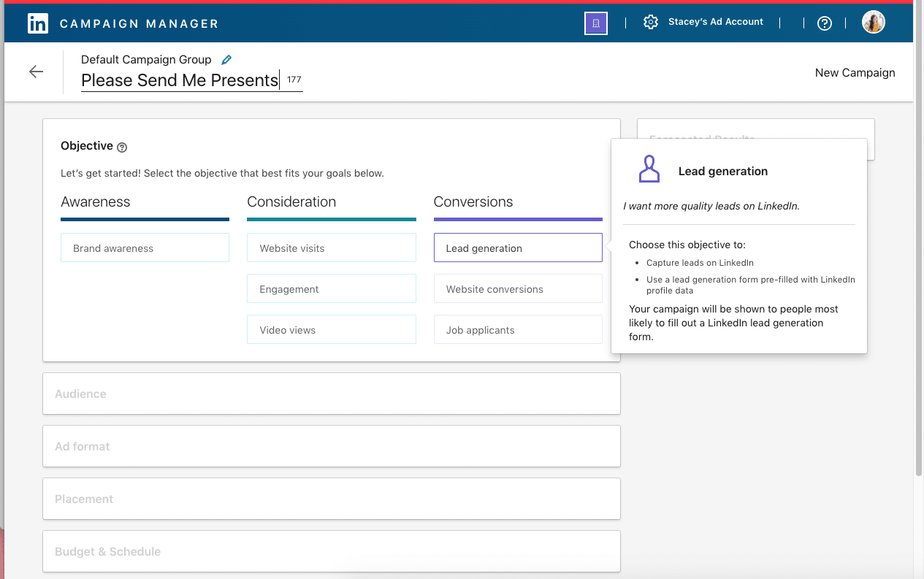Select the Lead generation objective
Screen dimensions: 924x579
click(x=517, y=248)
